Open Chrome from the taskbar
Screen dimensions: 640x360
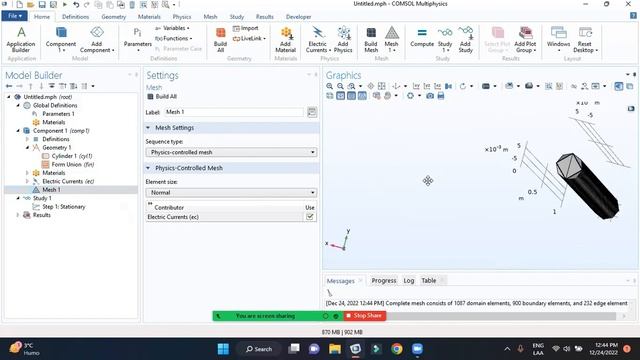point(396,349)
